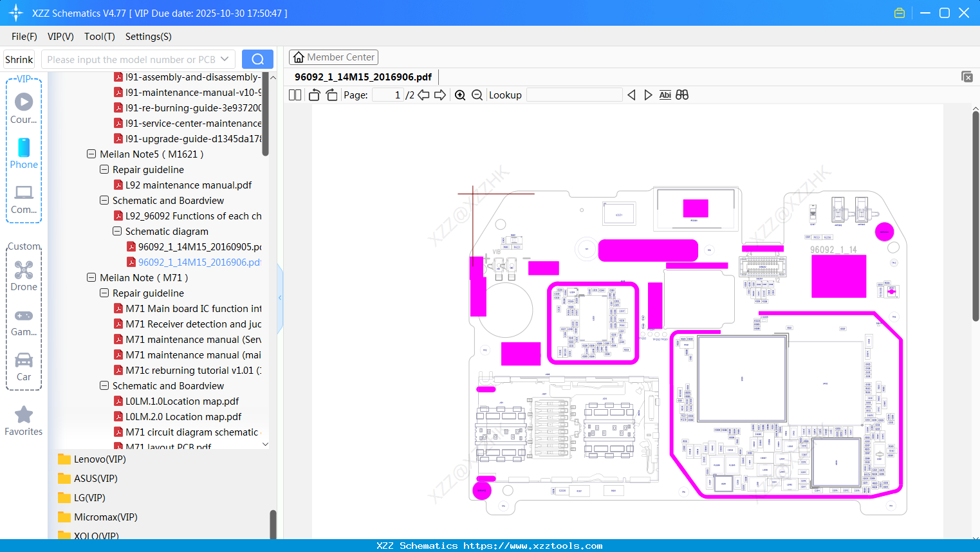Open l91-re-burning-guide PDF file
Viewport: 980px width, 552px height.
(x=188, y=108)
